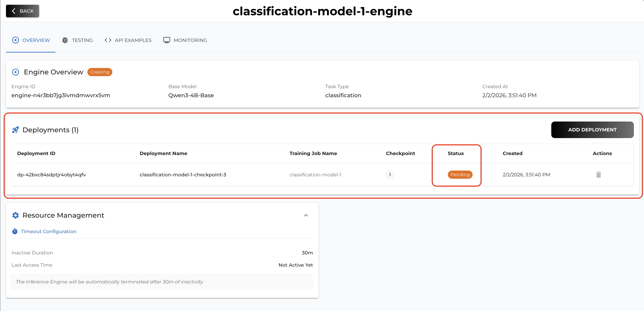This screenshot has height=311, width=644.
Task: Go back using the Back button
Action: pos(23,11)
